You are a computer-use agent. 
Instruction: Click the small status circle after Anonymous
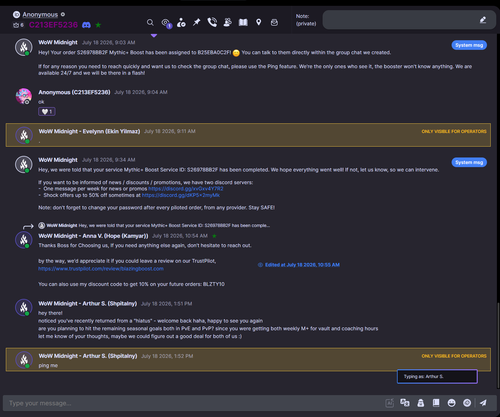coord(63,14)
